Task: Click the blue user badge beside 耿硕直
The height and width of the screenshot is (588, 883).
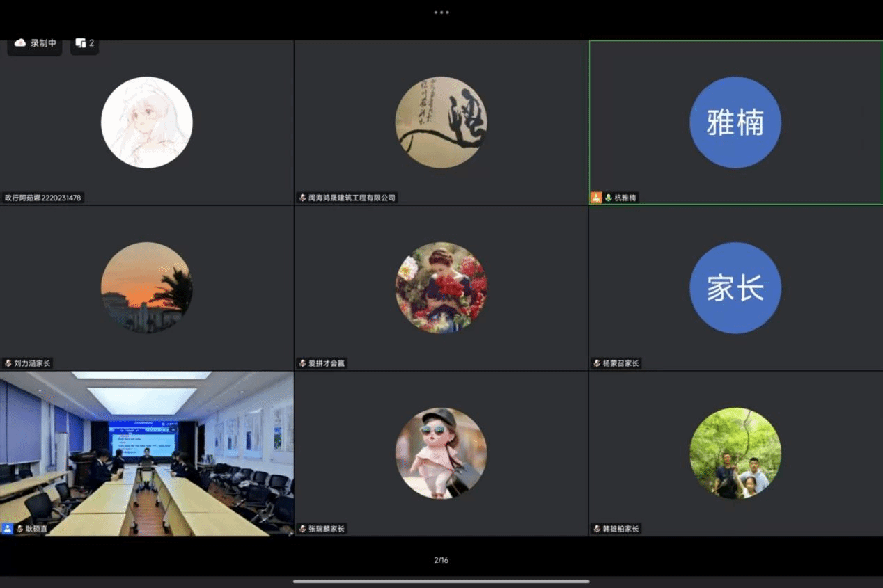Action: point(8,529)
